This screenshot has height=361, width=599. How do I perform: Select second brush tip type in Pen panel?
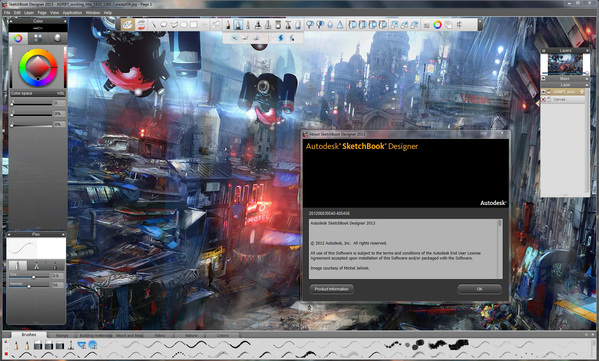tap(36, 265)
